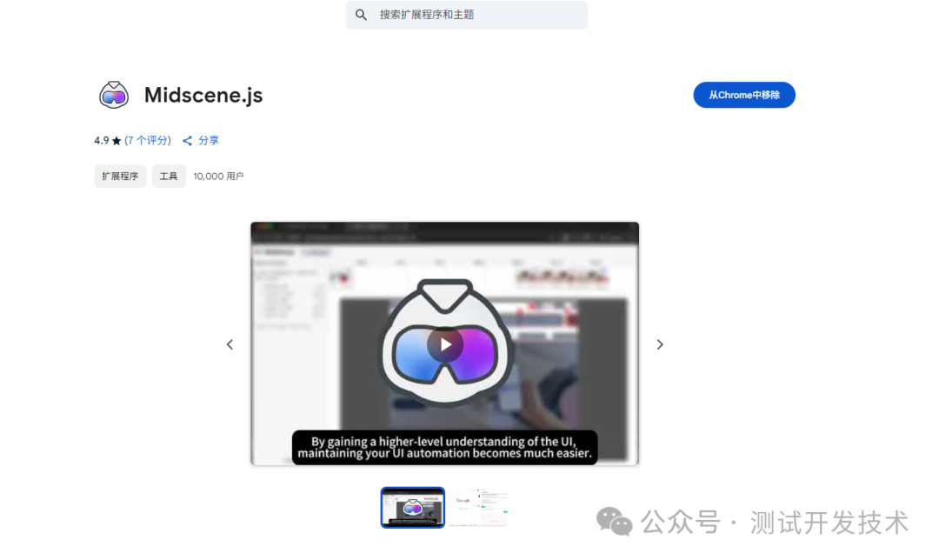Select the second screenshot thumbnail
939x560 pixels.
(x=479, y=507)
